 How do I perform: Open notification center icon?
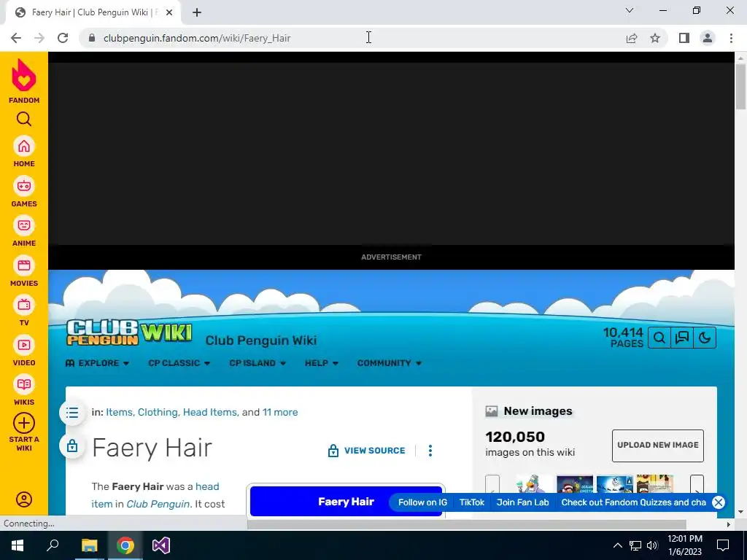723,545
